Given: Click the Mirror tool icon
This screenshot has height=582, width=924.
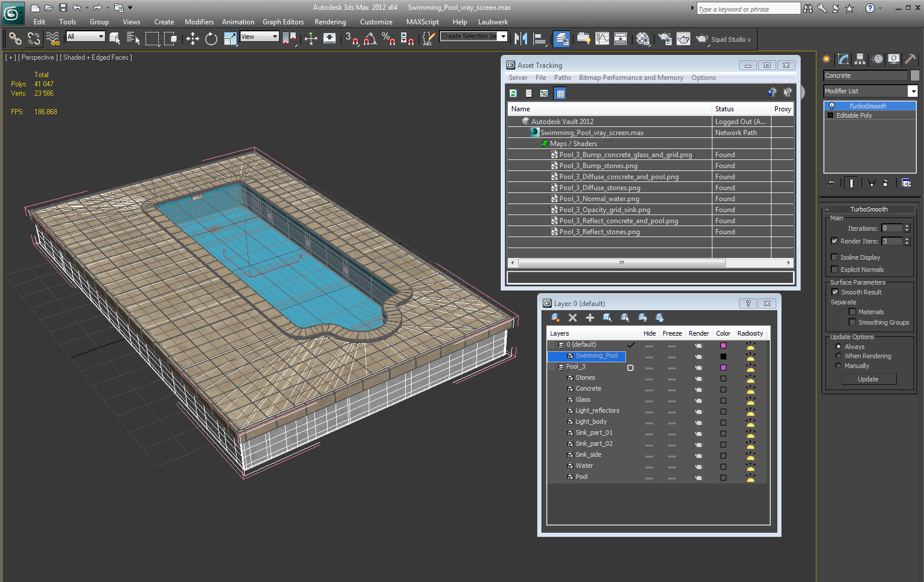Looking at the screenshot, I should click(521, 39).
